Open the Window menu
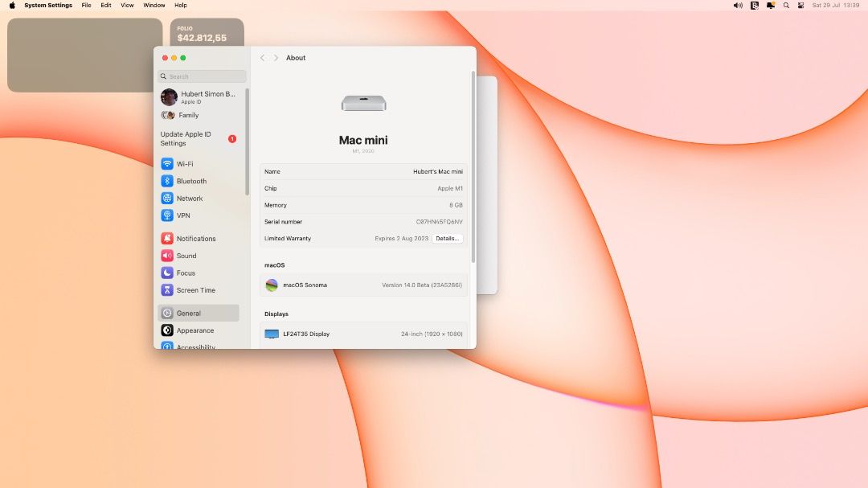Viewport: 868px width, 488px height. (154, 5)
